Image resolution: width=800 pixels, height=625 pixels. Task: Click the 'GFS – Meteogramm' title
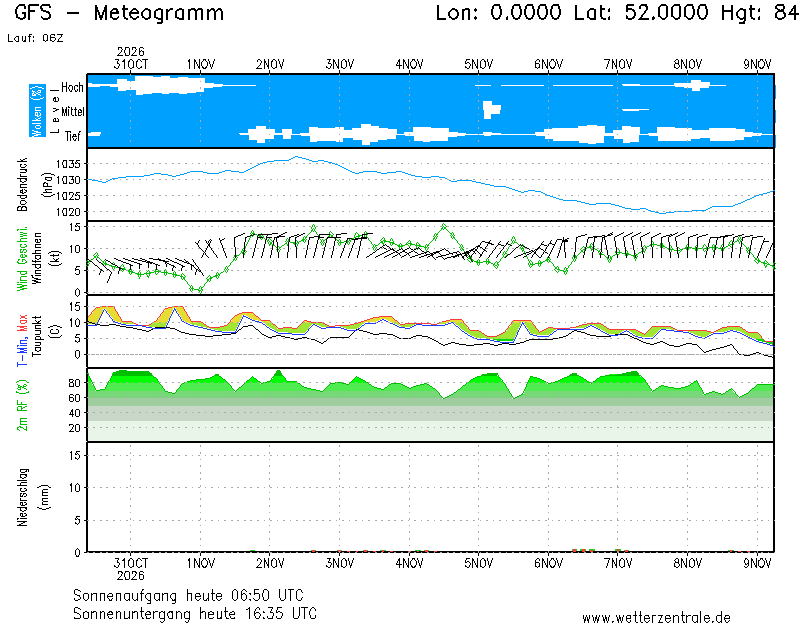[x=119, y=13]
